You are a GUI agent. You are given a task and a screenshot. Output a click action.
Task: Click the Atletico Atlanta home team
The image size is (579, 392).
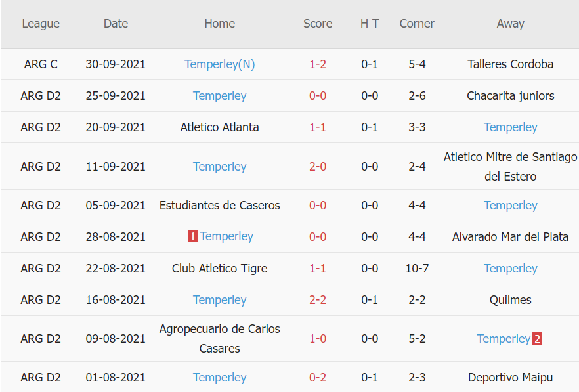(x=219, y=127)
